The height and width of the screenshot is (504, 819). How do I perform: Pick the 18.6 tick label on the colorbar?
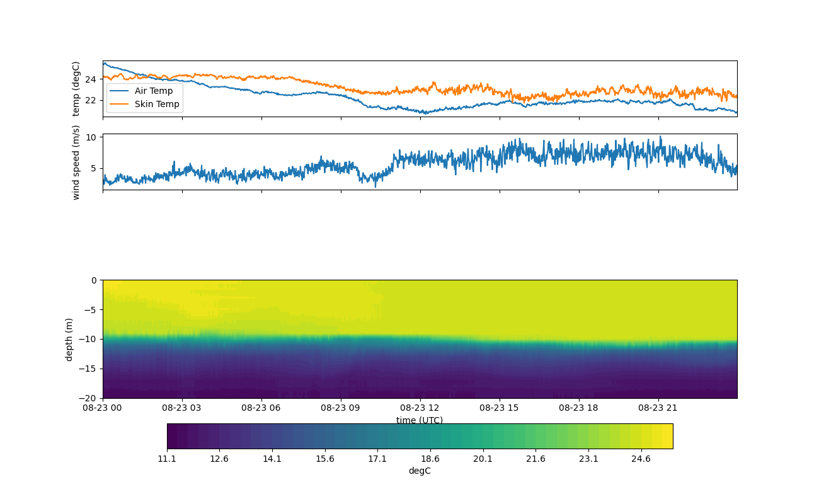[430, 459]
